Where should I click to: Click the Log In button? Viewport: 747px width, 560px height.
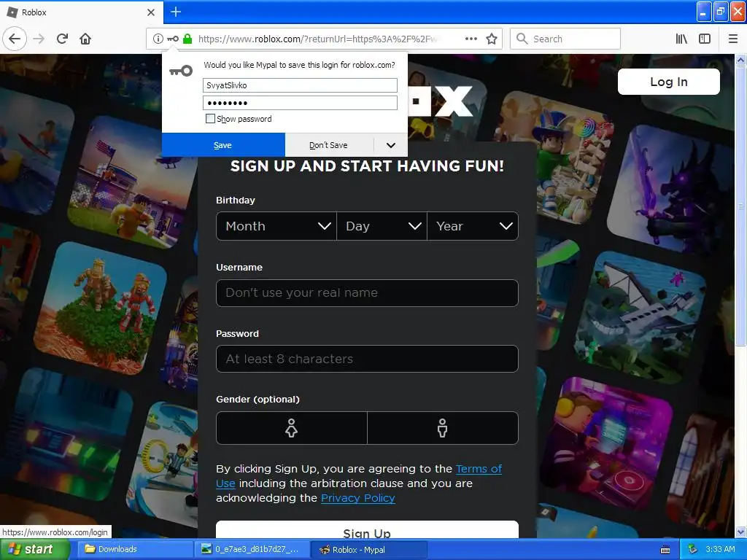tap(668, 82)
